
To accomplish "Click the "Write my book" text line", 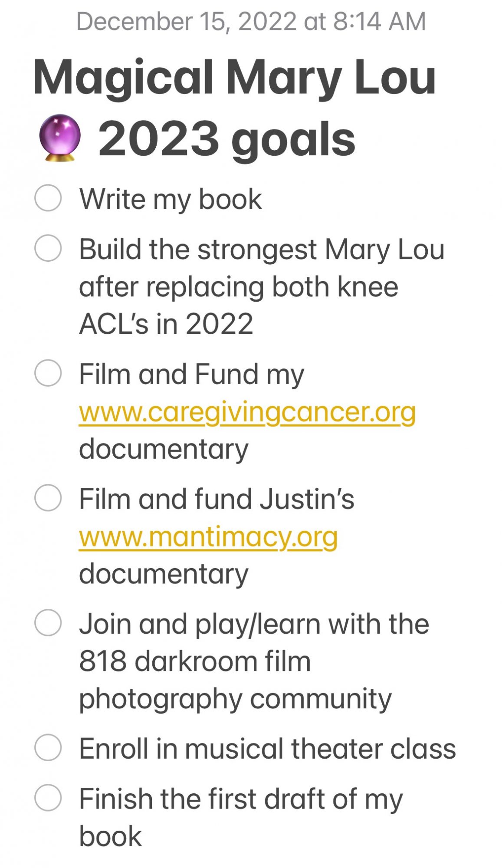I will [171, 199].
